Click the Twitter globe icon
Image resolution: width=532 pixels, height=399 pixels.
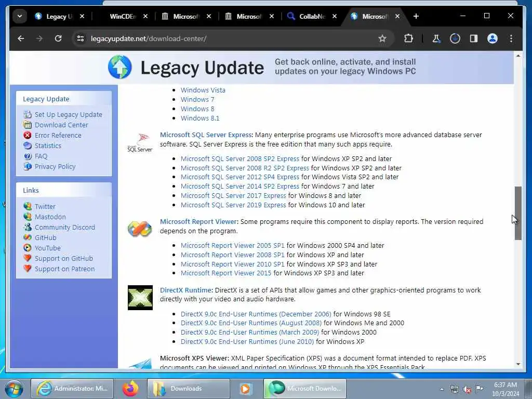click(x=28, y=206)
